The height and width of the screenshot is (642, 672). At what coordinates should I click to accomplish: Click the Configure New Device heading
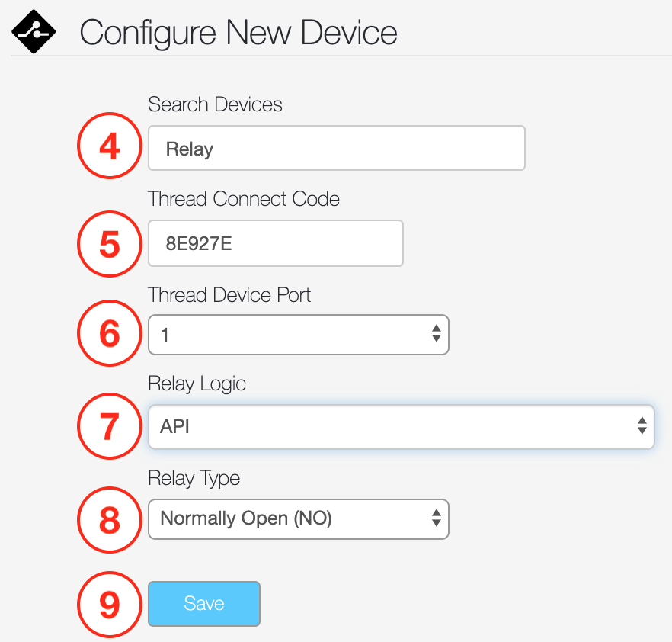(x=238, y=33)
